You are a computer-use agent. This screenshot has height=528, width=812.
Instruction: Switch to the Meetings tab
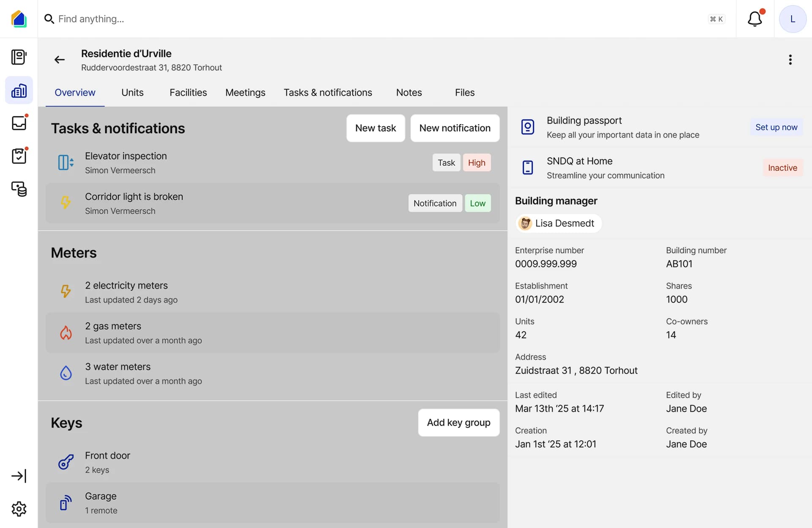coord(245,93)
